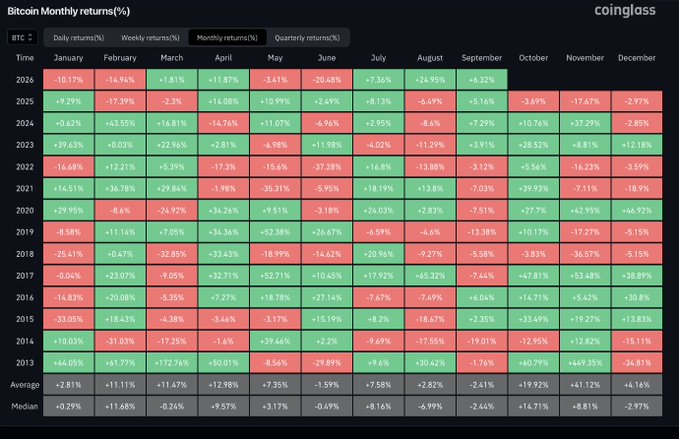679x439 pixels.
Task: Click the 2015 January cell -33.05%
Action: (x=68, y=320)
